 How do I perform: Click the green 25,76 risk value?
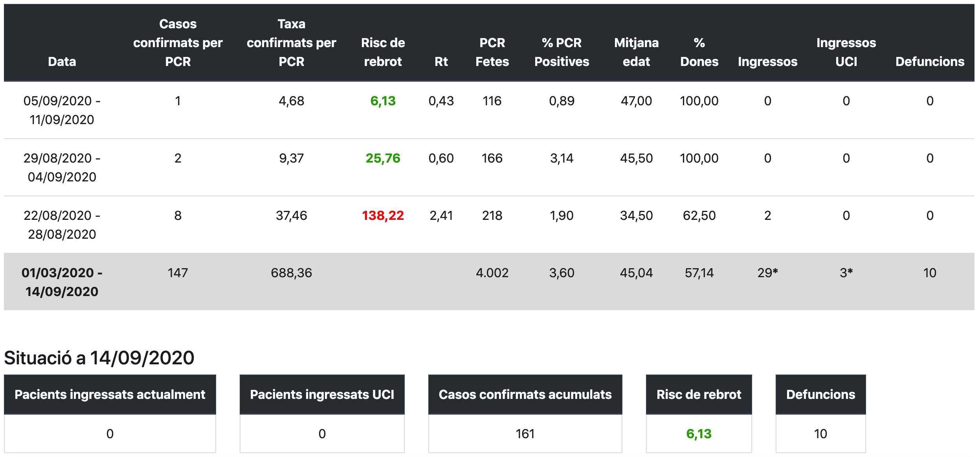click(383, 158)
